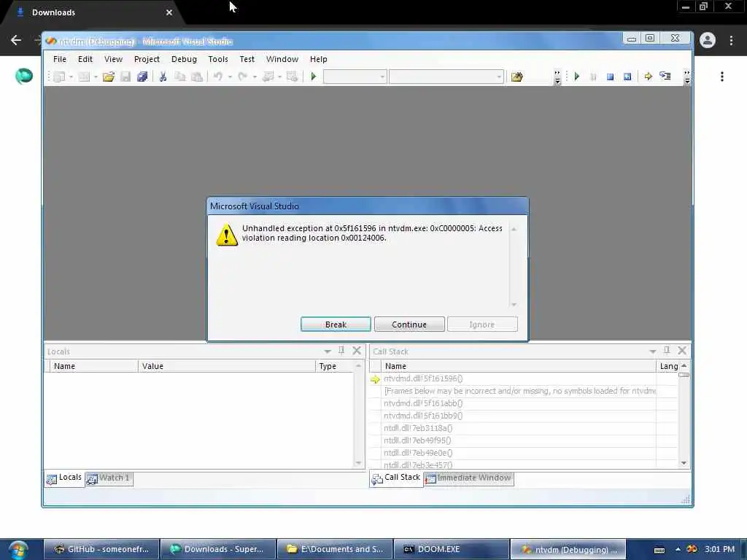Open Standard toolbar options overflow arrow
747x560 pixels.
click(x=557, y=77)
